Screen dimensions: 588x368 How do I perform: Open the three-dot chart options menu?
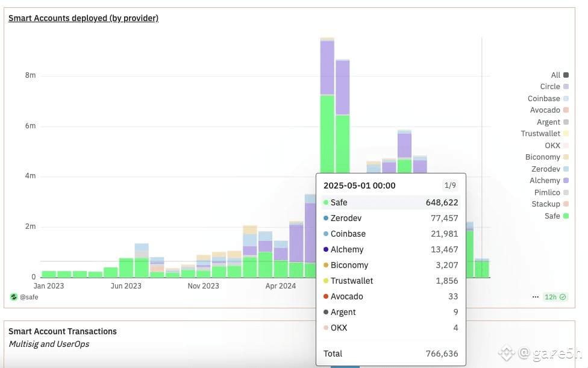click(x=536, y=297)
